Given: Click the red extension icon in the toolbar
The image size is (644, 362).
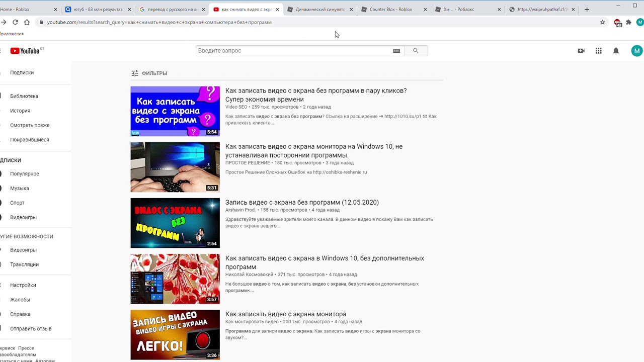Looking at the screenshot, I should point(617,22).
